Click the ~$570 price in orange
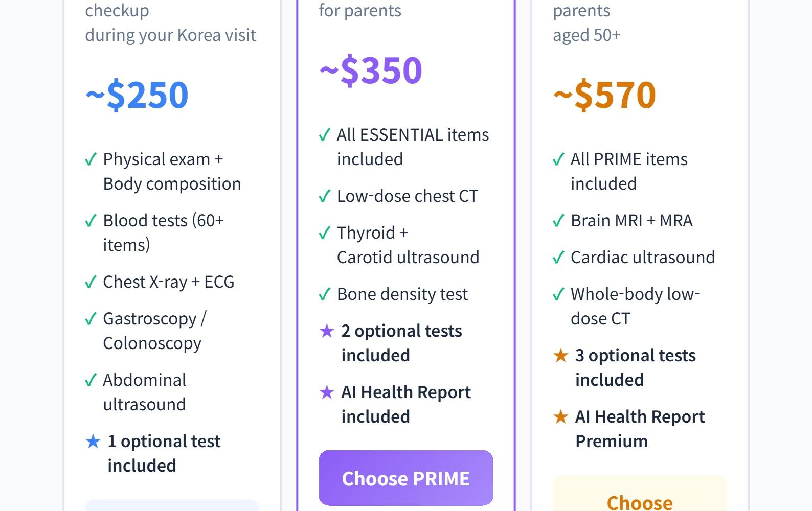This screenshot has width=812, height=511. pyautogui.click(x=604, y=95)
